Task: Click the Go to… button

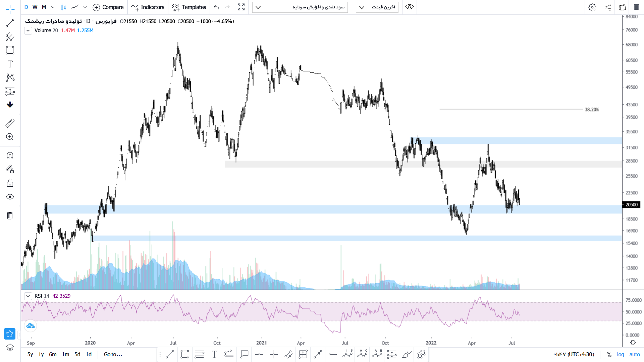Action: pos(113,354)
